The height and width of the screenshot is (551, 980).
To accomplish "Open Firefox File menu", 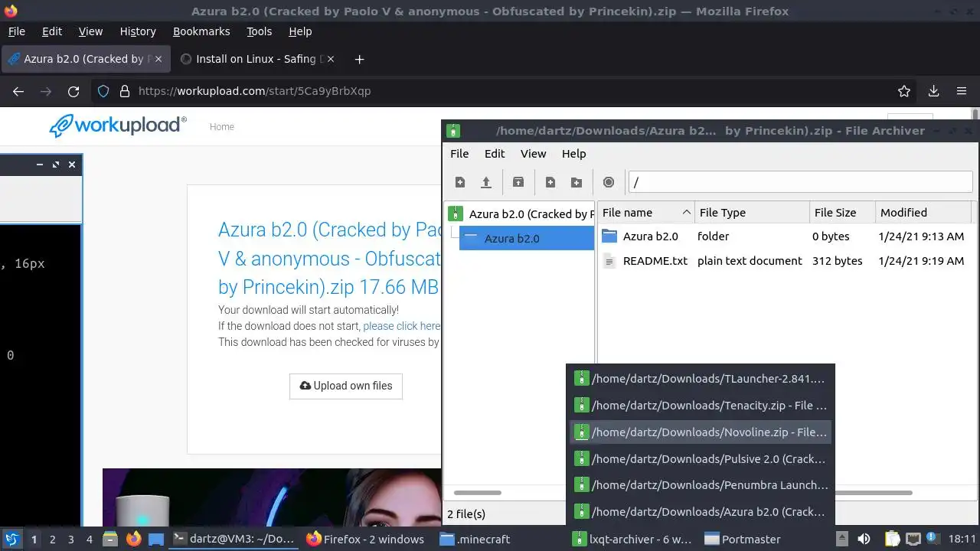I will tap(16, 31).
